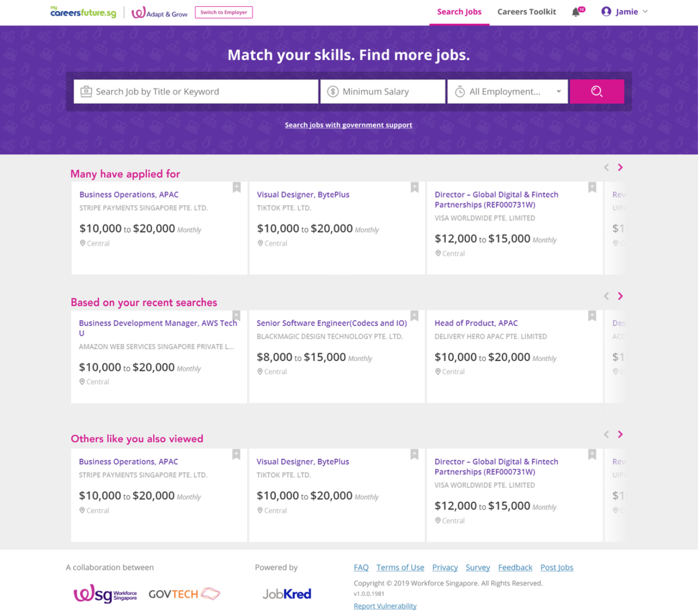The image size is (700, 615).
Task: Open Director – Global Digital title under Others like you also viewed
Action: pos(498,468)
